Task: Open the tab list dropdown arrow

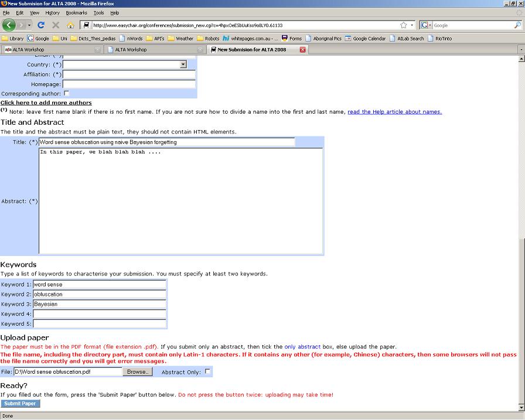Action: (521, 50)
